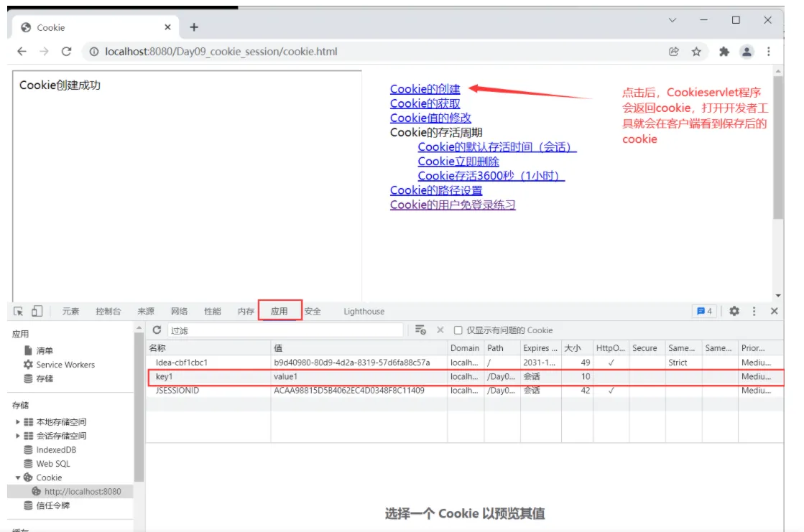Switch to 来源 tab
Viewport: 804px width, 532px height.
[146, 311]
